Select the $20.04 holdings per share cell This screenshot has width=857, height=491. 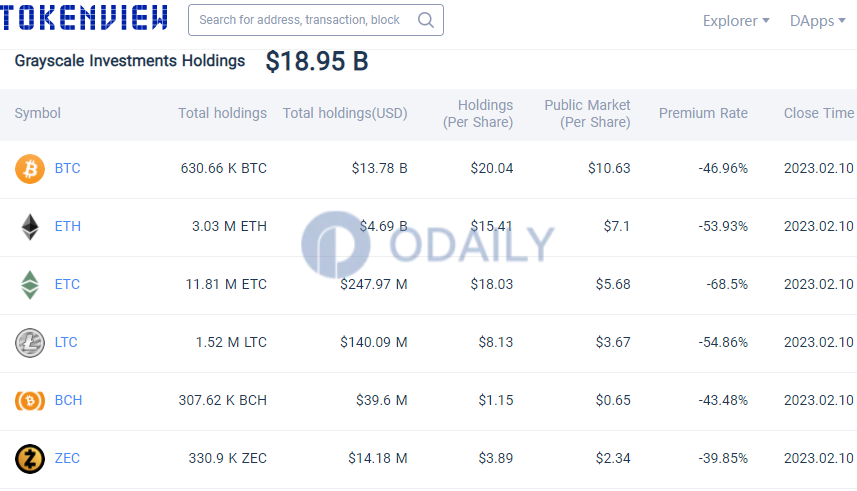[x=492, y=168]
